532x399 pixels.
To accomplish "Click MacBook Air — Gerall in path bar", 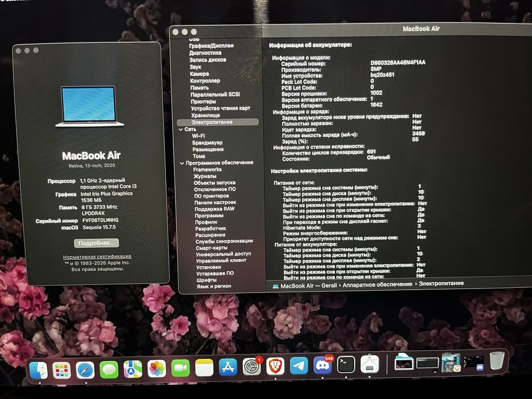I will coord(308,286).
